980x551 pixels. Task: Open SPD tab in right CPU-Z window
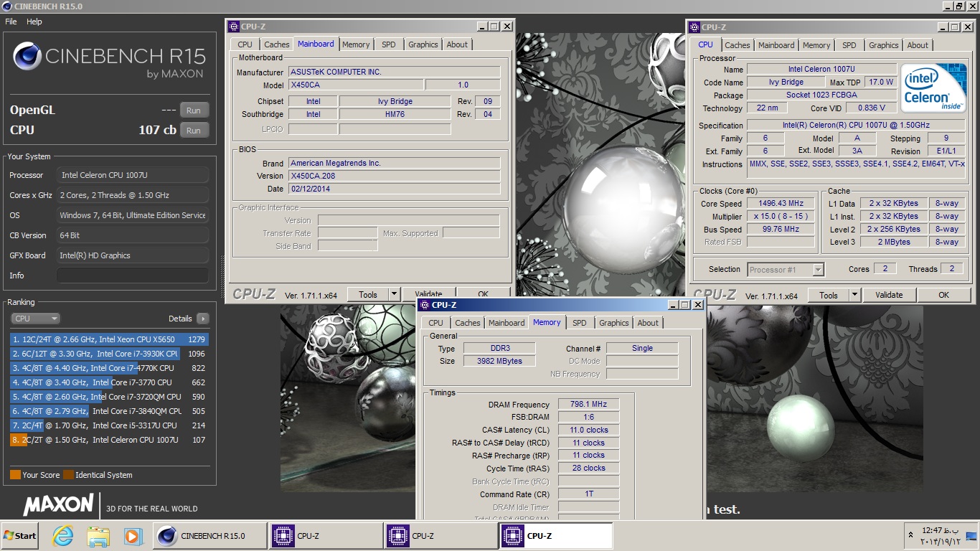849,45
